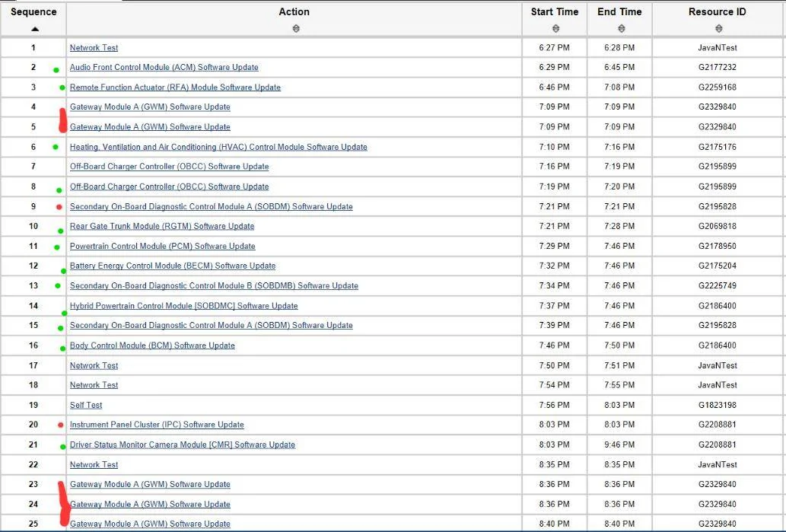Open Audio Front Control Module Software Update

(164, 67)
